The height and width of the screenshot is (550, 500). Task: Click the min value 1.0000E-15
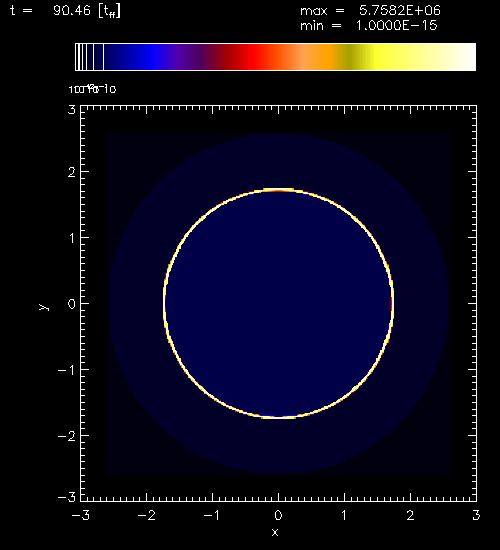pos(397,26)
